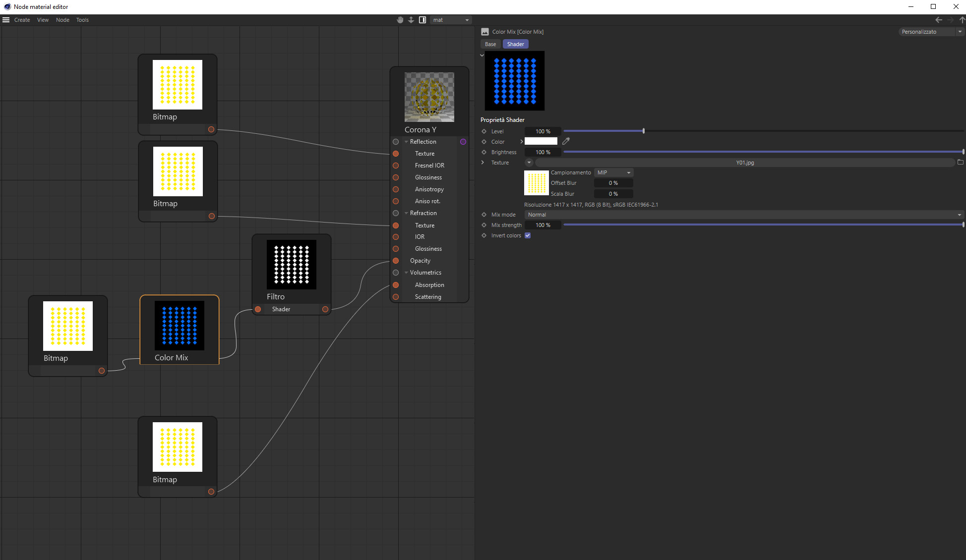Toggle the Mix strength keyframe diamond
The image size is (966, 560).
[484, 225]
